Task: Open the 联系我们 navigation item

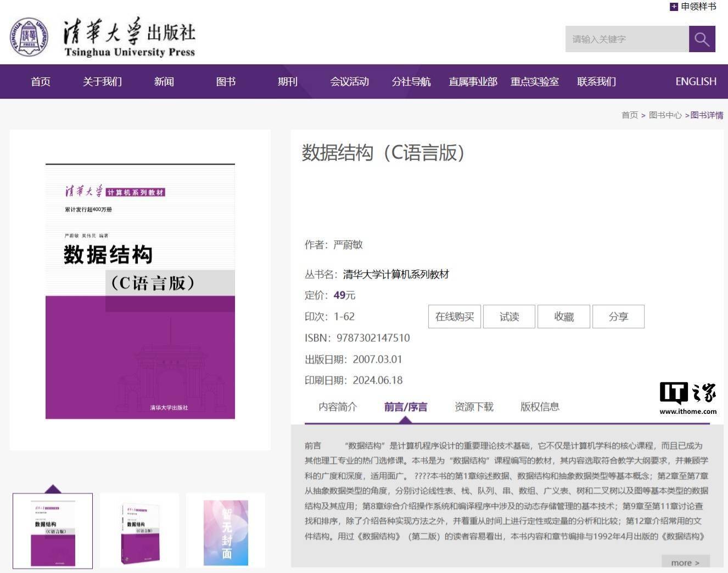Action: pyautogui.click(x=596, y=81)
